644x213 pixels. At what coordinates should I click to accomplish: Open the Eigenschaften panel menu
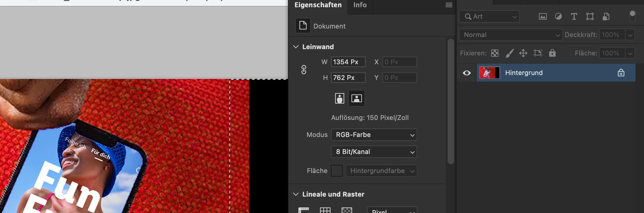[x=449, y=5]
